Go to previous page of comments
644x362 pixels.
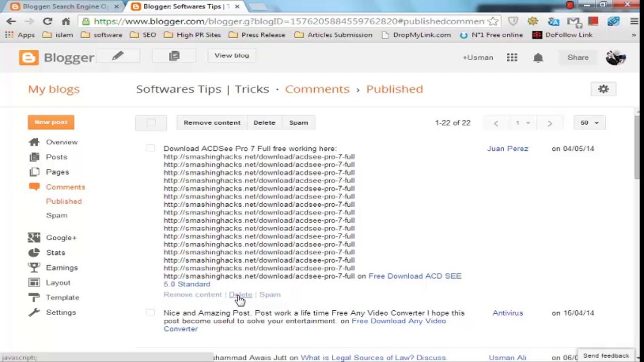point(496,123)
